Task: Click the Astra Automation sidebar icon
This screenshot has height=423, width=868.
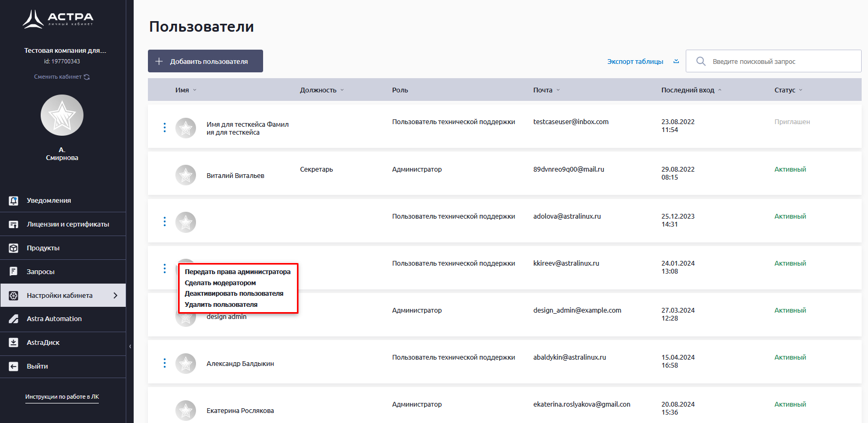Action: 14,319
